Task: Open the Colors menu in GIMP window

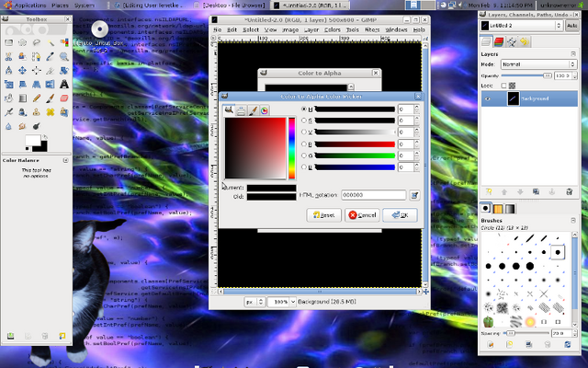Action: [x=333, y=29]
